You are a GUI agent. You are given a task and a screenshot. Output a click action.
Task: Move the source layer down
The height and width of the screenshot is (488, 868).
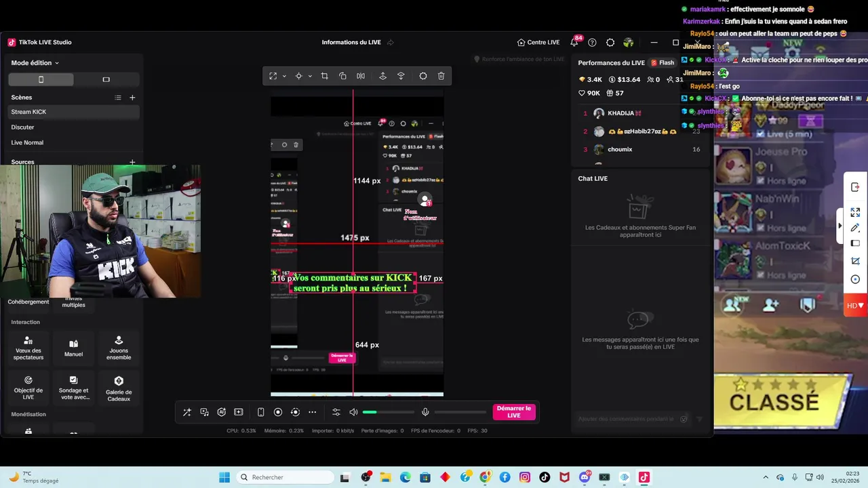pyautogui.click(x=401, y=76)
